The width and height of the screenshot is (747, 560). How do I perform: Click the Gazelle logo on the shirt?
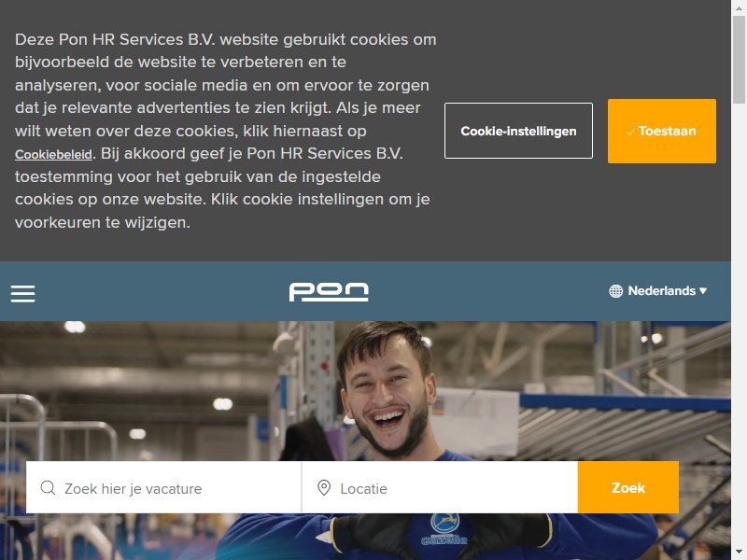(x=444, y=530)
